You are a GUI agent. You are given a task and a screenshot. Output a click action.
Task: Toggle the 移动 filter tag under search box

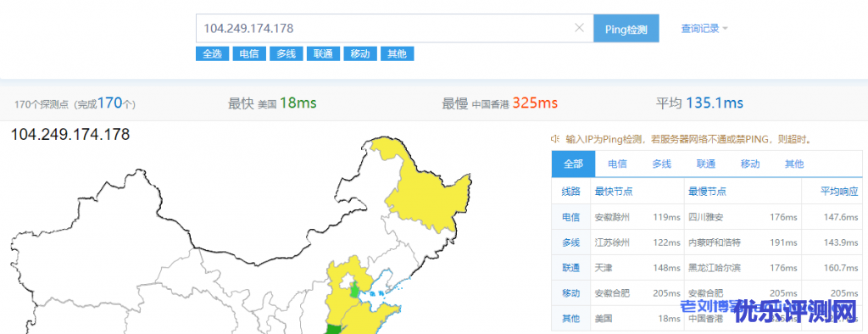coord(360,53)
